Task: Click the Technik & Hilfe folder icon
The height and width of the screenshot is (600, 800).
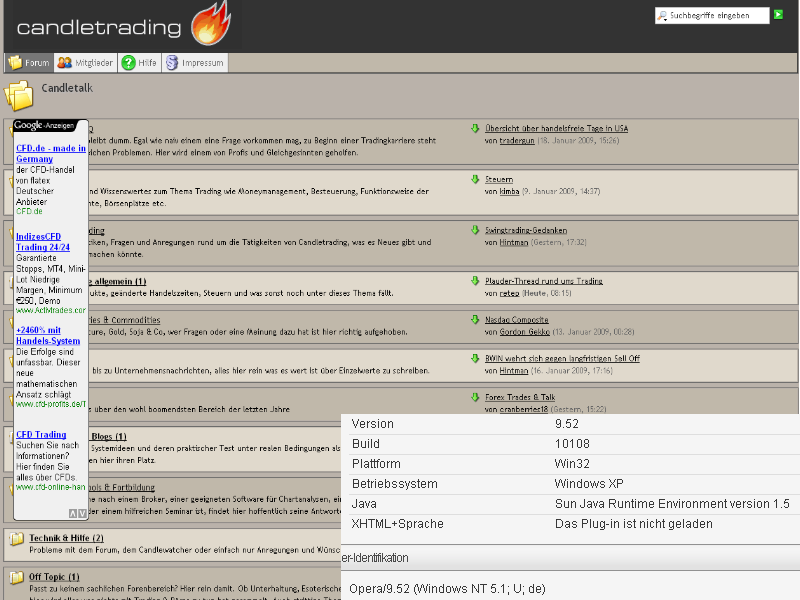Action: coord(16,538)
